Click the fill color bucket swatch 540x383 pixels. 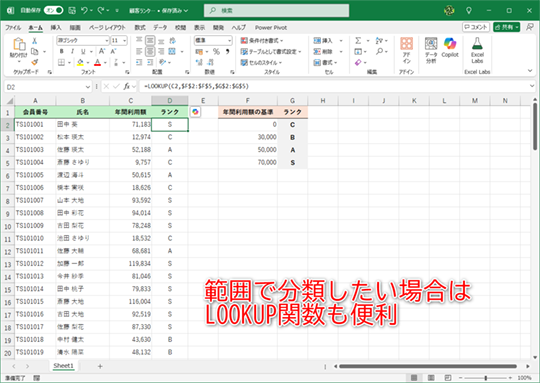point(80,62)
